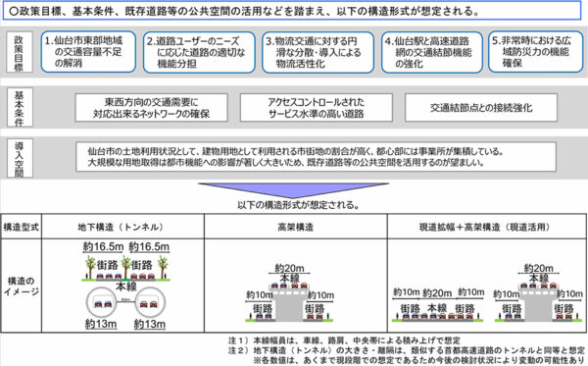The height and width of the screenshot is (366, 588).
Task: Click the left tunnel circle diagram
Action: 101,302
